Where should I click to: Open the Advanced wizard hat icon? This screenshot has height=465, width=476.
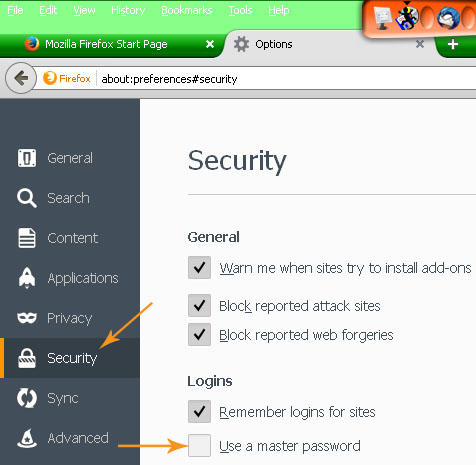tap(27, 438)
